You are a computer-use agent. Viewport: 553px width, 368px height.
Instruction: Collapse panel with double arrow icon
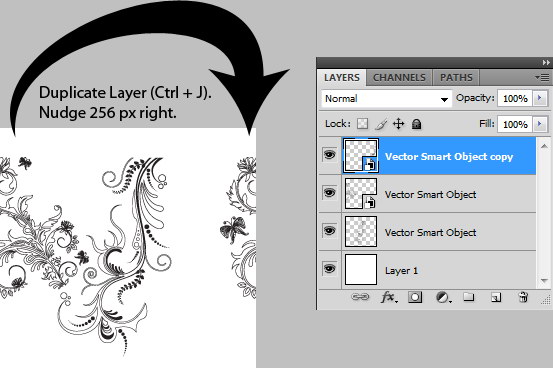click(x=546, y=62)
